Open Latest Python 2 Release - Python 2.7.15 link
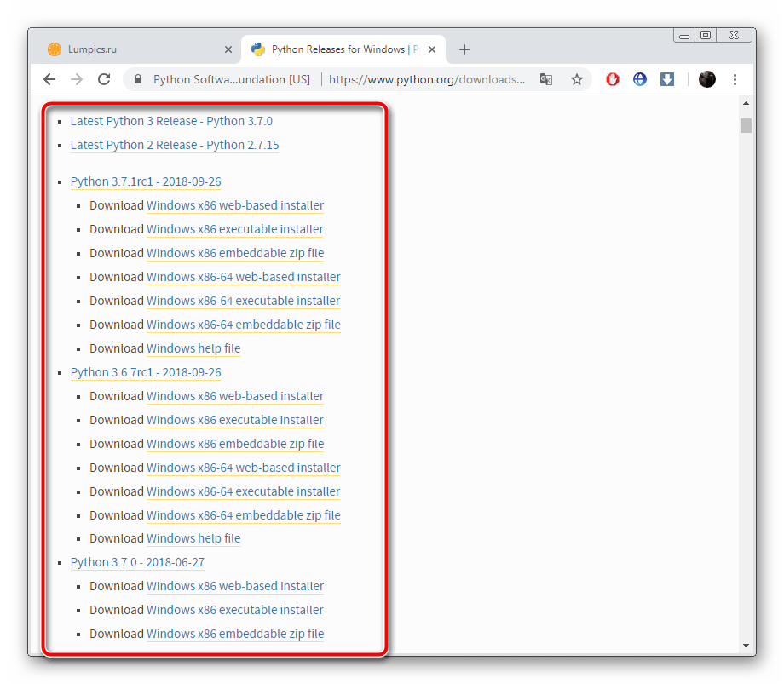 coord(175,146)
